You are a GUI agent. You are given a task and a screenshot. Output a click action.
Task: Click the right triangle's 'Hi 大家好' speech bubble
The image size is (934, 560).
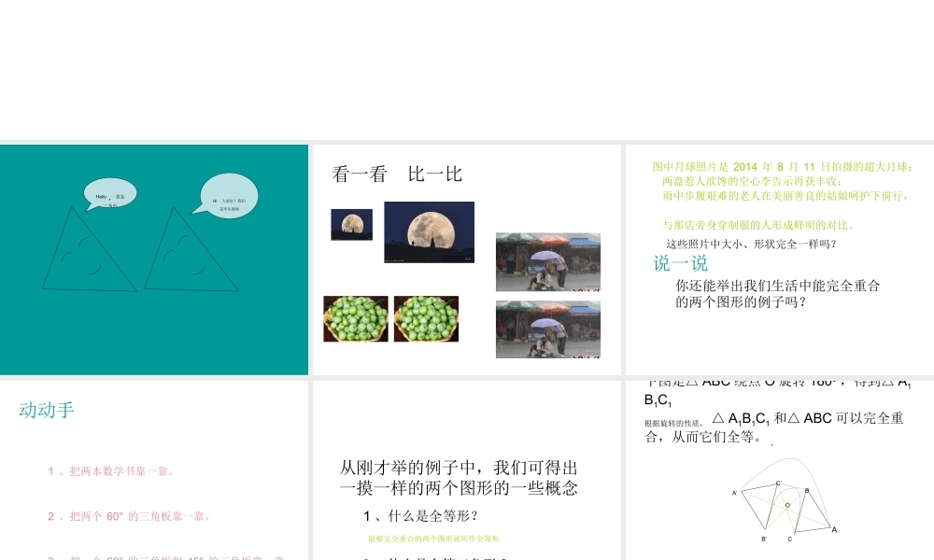point(226,196)
